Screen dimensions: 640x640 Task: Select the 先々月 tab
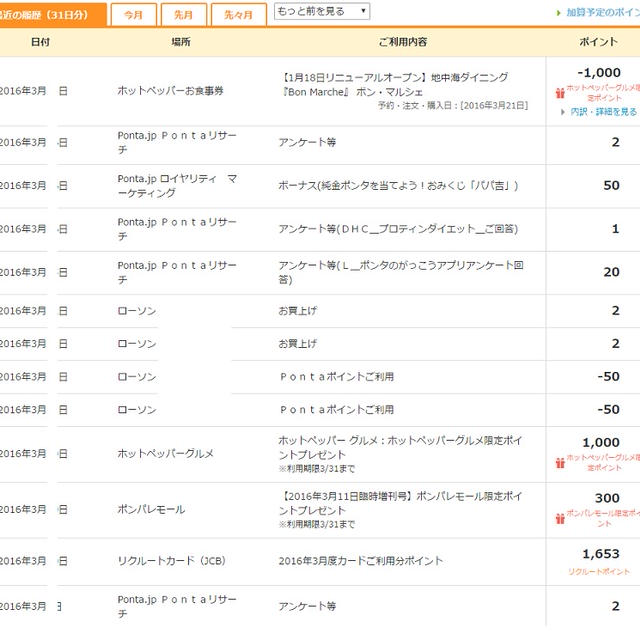point(239,15)
